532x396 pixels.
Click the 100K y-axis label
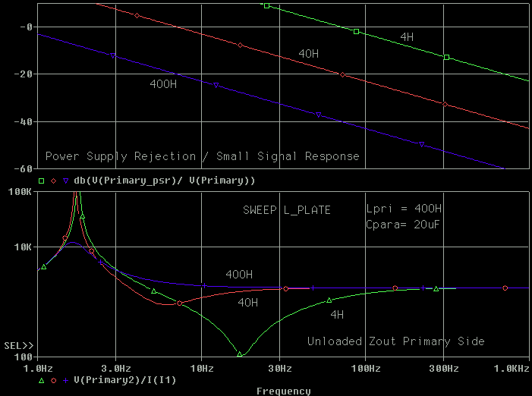coord(20,192)
